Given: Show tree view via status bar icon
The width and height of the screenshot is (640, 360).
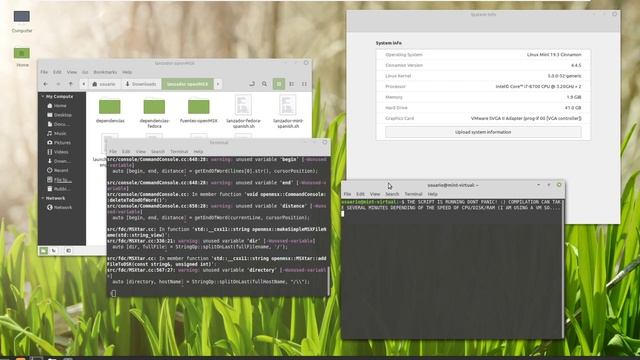Looking at the screenshot, I should tap(54, 251).
